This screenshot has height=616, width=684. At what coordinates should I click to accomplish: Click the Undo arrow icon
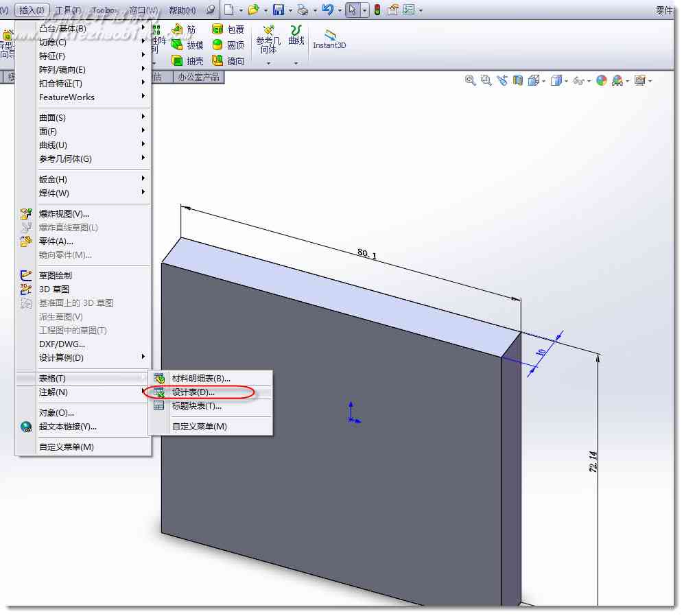[328, 10]
